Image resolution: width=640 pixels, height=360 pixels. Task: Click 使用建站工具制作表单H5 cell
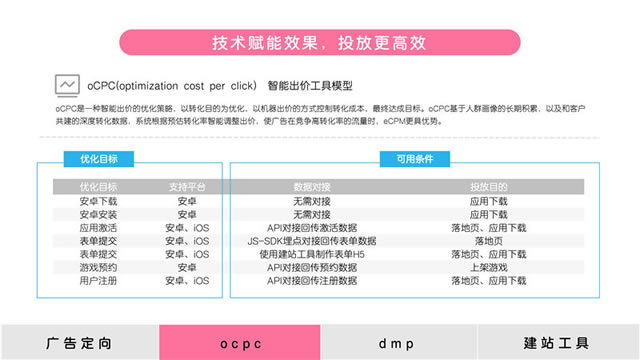click(x=312, y=254)
